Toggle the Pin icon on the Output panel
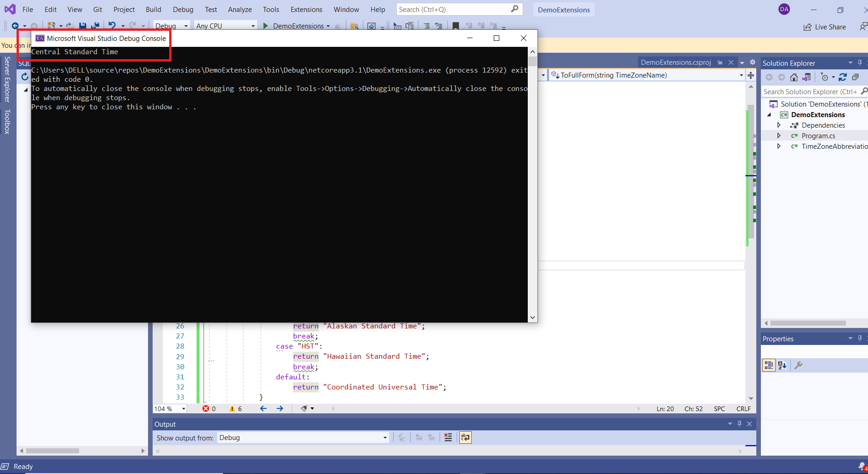This screenshot has width=868, height=474. pyautogui.click(x=739, y=423)
